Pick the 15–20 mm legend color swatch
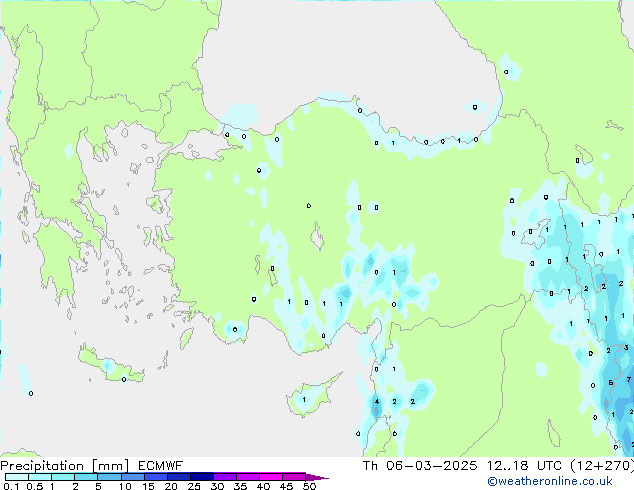Screen dimensions: 634x490 click(155, 477)
